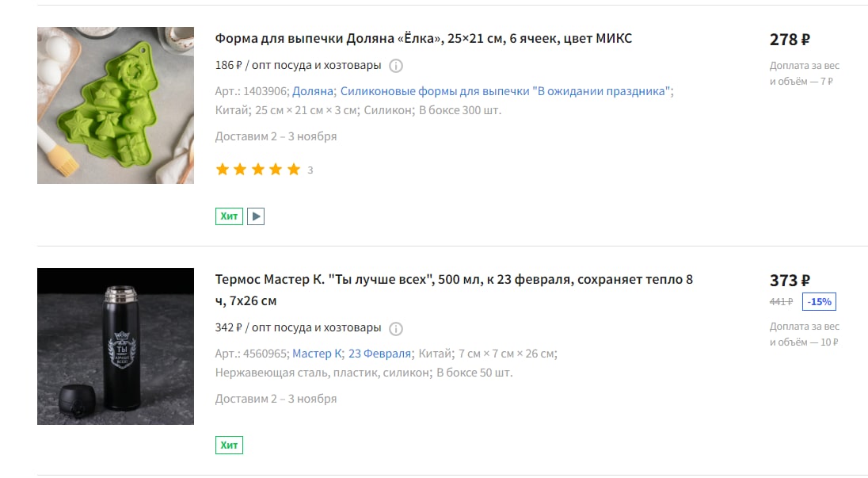The height and width of the screenshot is (478, 868).
Task: Click the info icon beside the 186 ₽ wholesale price
Action: point(396,66)
